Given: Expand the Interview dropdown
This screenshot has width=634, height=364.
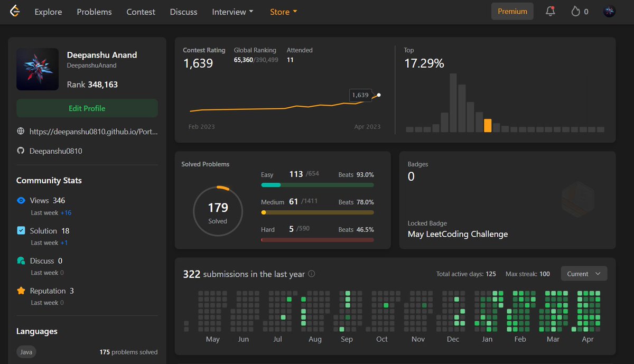Looking at the screenshot, I should [232, 12].
